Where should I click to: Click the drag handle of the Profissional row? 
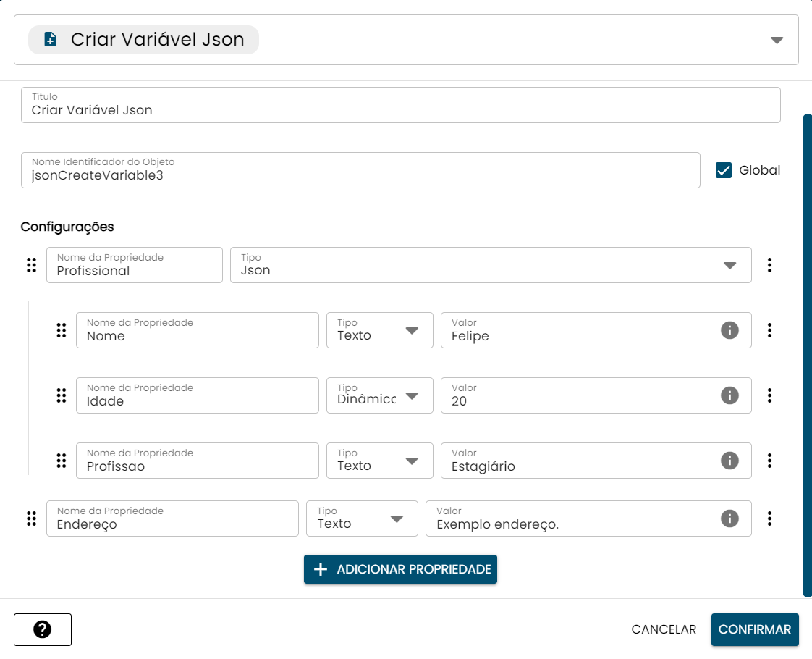pyautogui.click(x=31, y=265)
